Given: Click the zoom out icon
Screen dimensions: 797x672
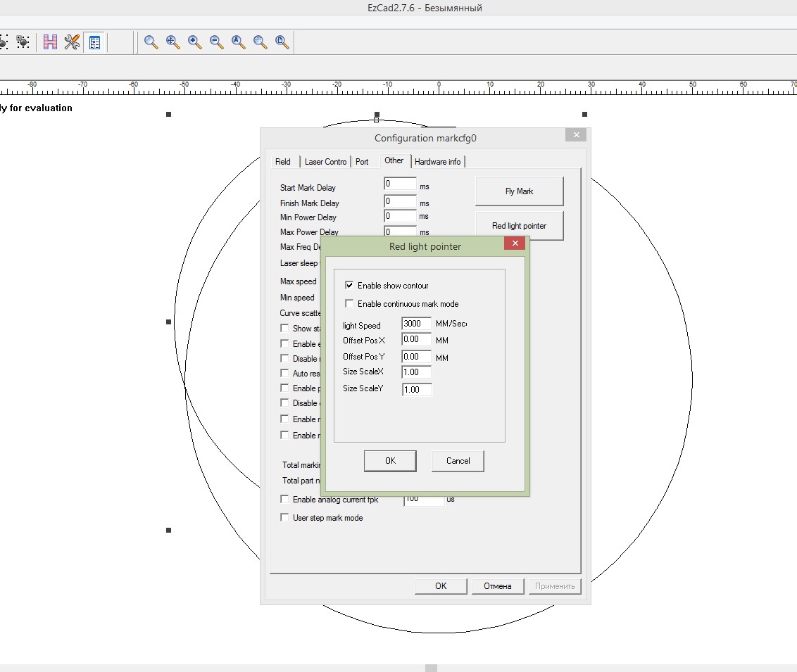Looking at the screenshot, I should [216, 42].
